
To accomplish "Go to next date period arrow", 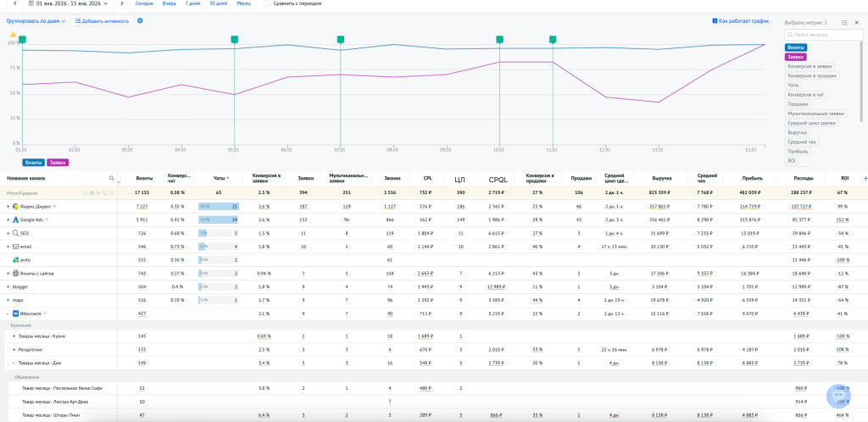I will tap(121, 3).
